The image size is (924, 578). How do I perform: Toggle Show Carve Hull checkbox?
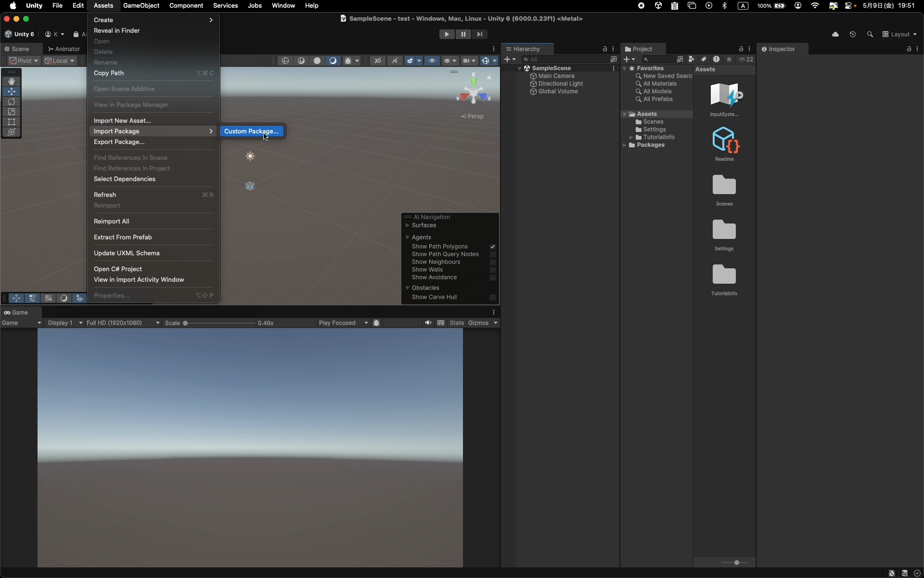[493, 297]
